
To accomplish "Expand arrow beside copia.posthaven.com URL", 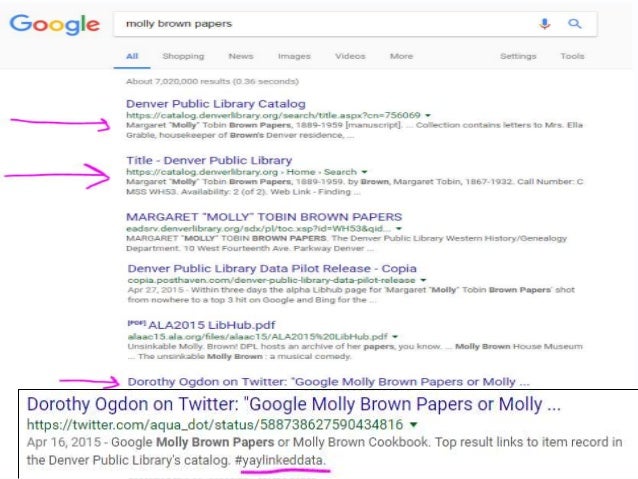I will coord(423,280).
